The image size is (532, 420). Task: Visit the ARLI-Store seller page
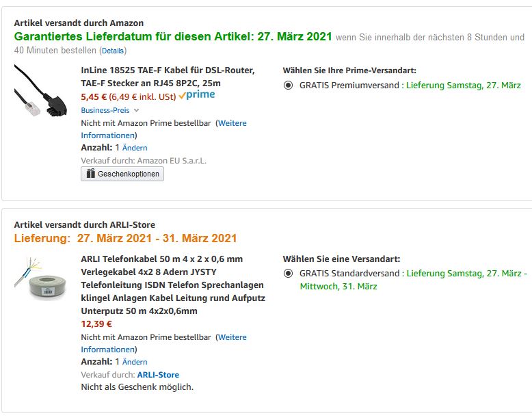click(x=158, y=375)
